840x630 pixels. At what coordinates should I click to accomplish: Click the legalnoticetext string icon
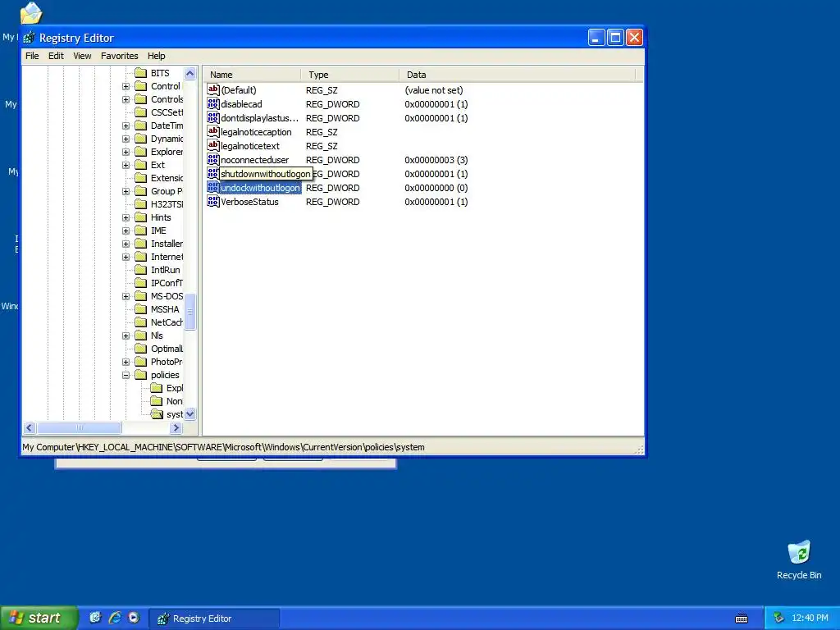(x=213, y=146)
